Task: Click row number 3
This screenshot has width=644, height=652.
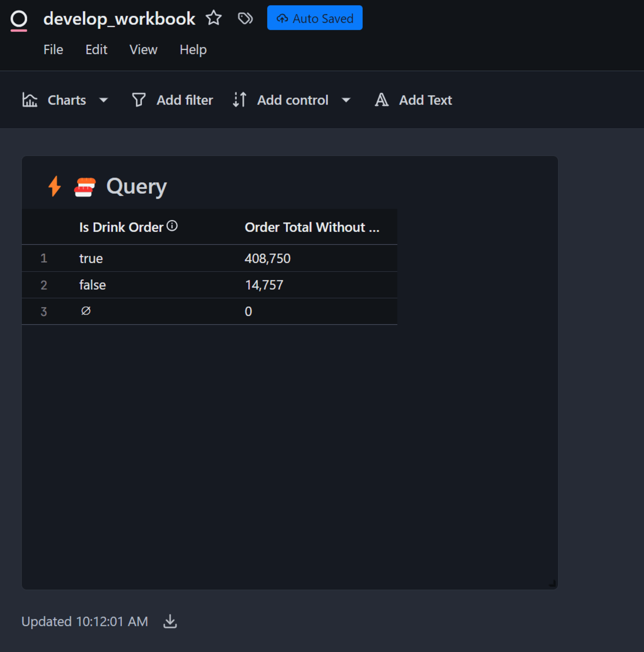Action: click(x=44, y=311)
